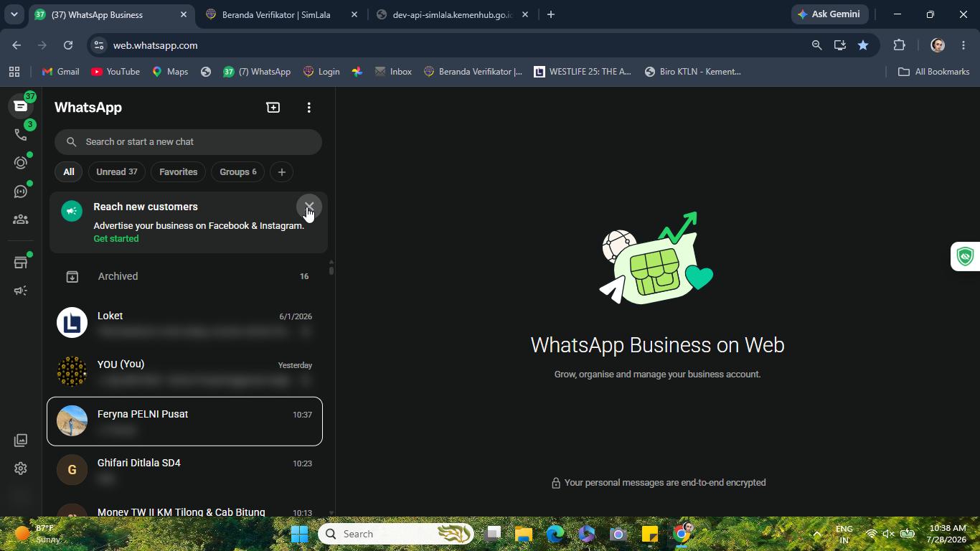
Task: Open the Chrome tab search dropdown
Action: tap(14, 14)
